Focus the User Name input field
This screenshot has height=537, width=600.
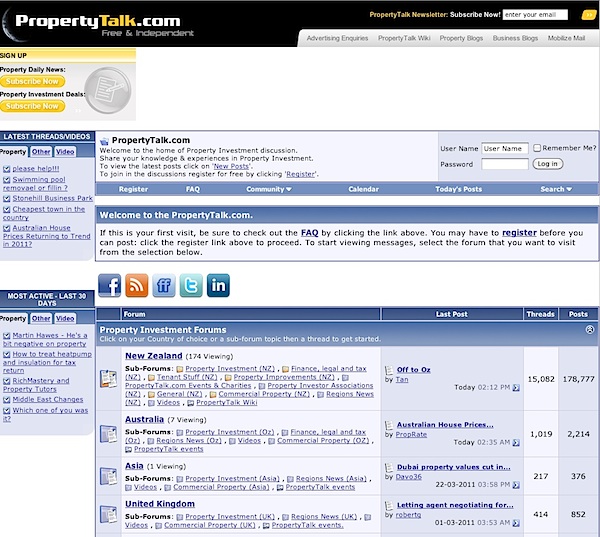pos(505,148)
